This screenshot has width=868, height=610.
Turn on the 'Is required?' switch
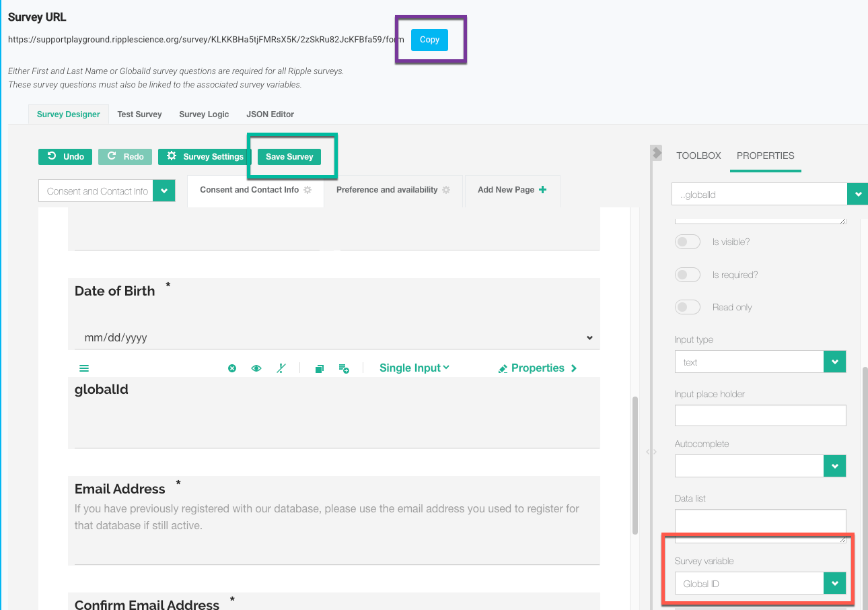(x=688, y=275)
